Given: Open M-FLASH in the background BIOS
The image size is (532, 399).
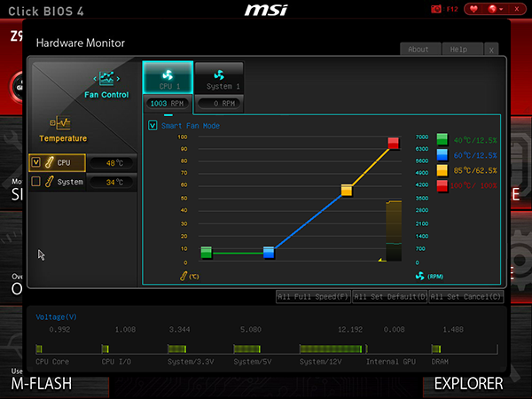Looking at the screenshot, I should (42, 383).
